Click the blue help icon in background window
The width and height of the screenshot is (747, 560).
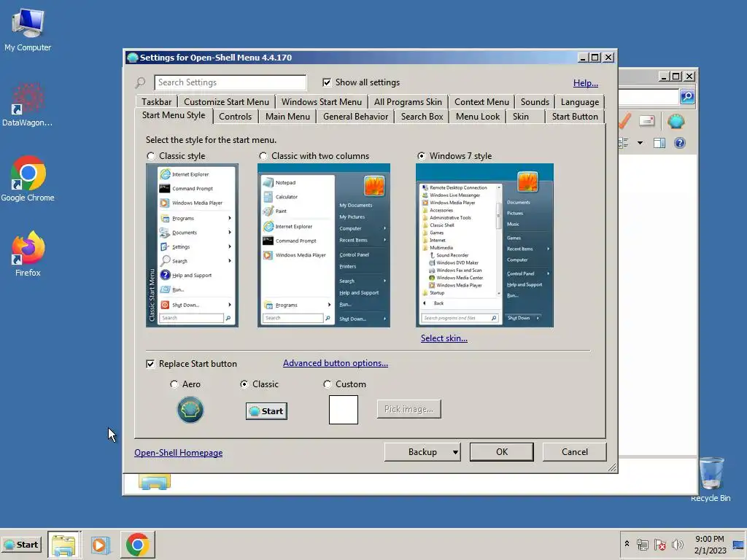[680, 143]
